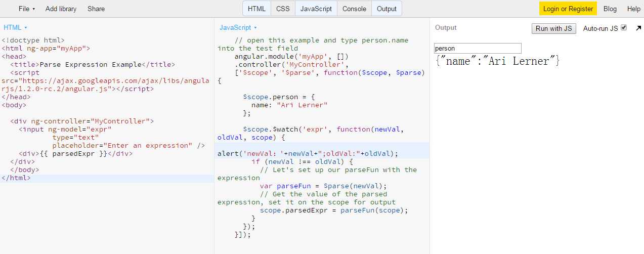Click the line with ng-app="myApp"

[46, 48]
